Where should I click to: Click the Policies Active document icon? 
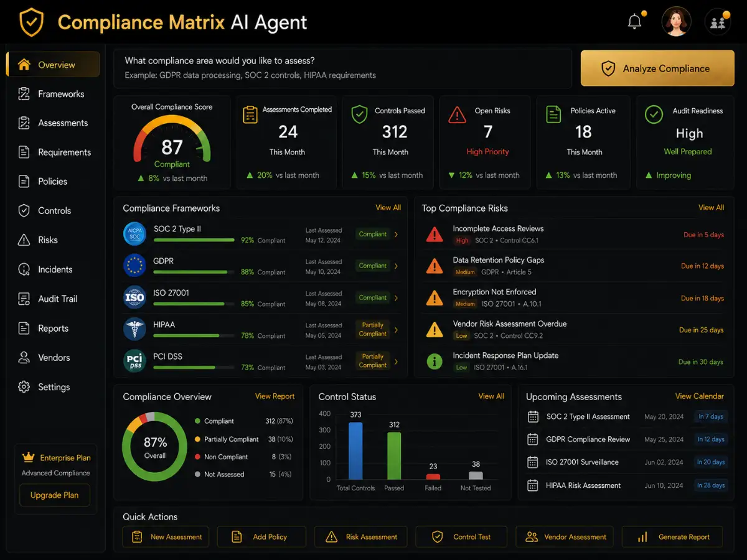553,114
